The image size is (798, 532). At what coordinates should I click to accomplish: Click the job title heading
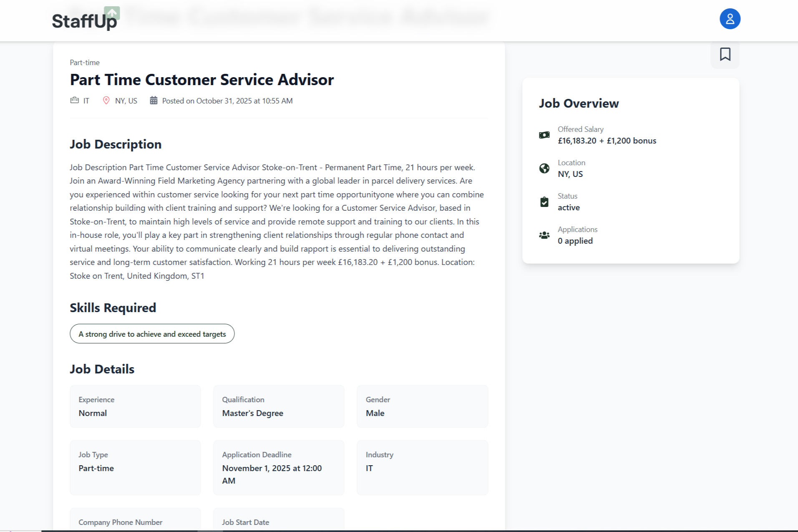201,79
